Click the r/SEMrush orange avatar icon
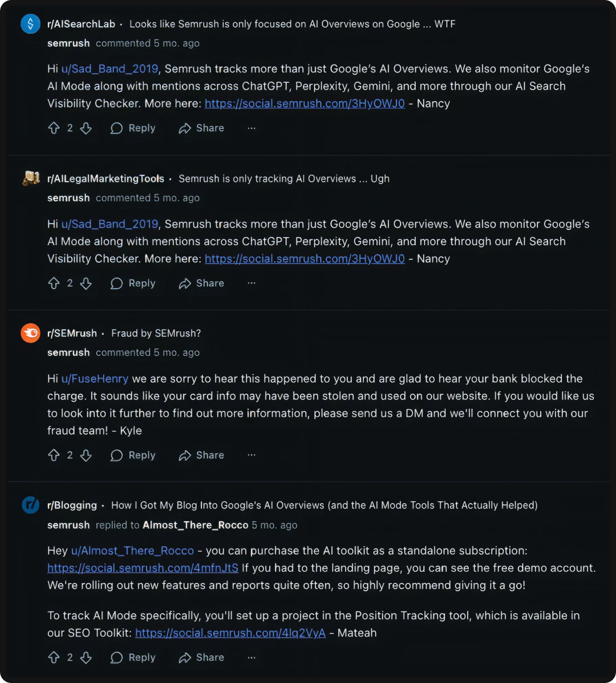This screenshot has height=683, width=616. 30,333
